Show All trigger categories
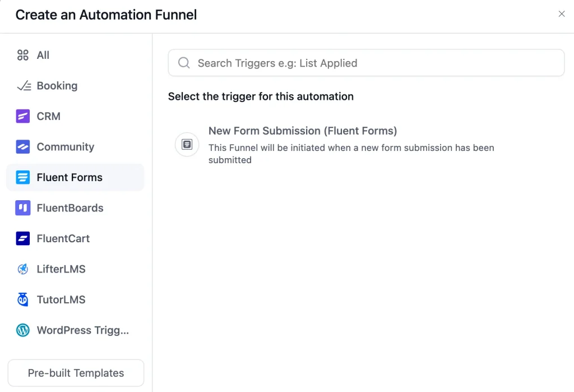 [43, 55]
